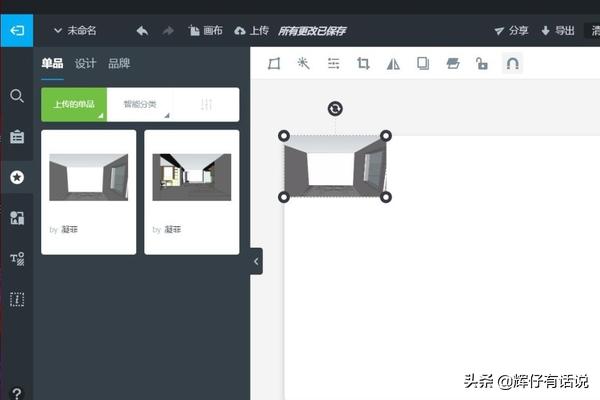Select the star favorites sidebar icon
This screenshot has height=400, width=600.
[17, 177]
